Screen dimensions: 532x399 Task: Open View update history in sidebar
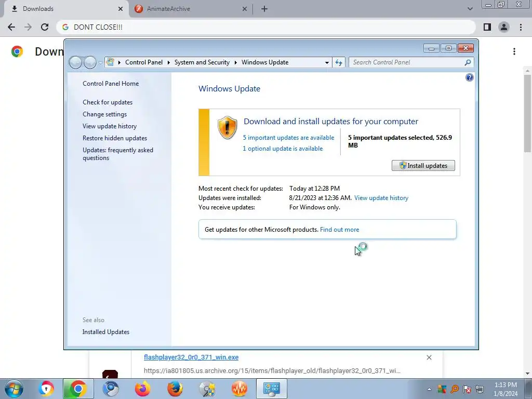coord(110,126)
